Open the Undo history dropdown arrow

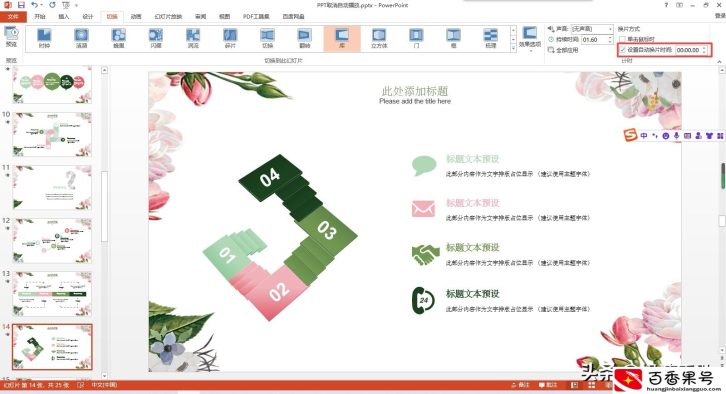[x=41, y=6]
